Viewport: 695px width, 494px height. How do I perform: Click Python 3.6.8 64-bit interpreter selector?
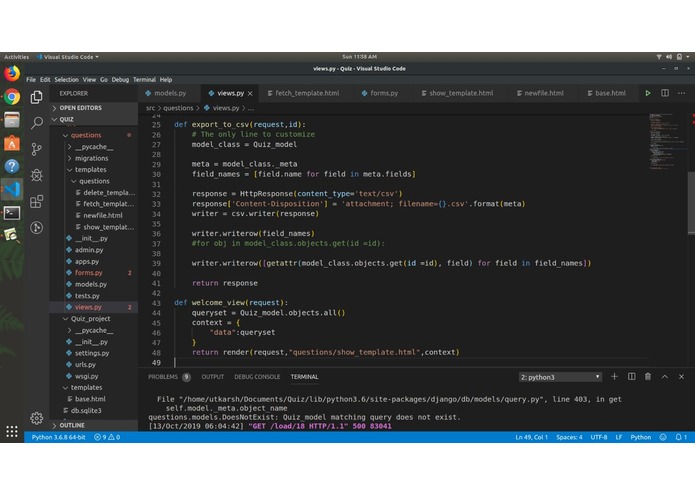[x=59, y=437]
